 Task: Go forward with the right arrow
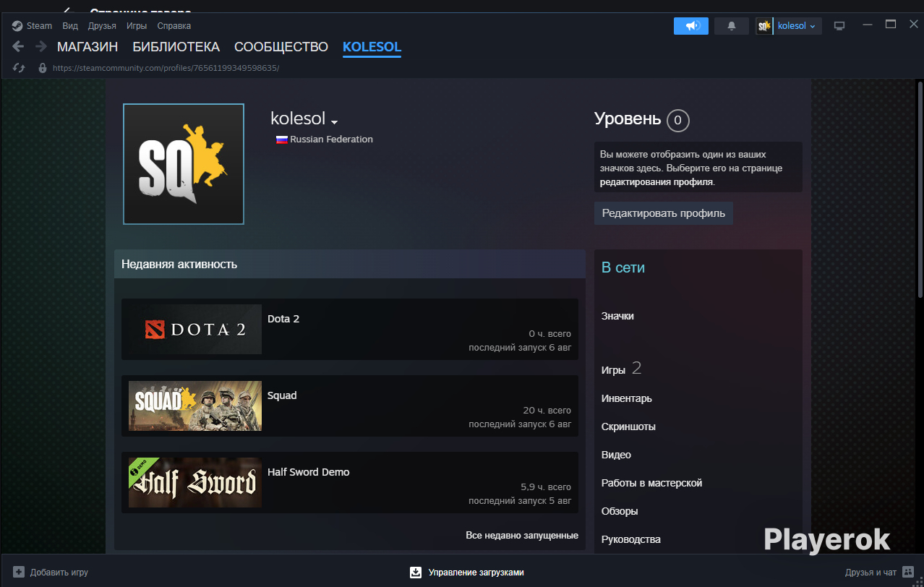[x=41, y=46]
